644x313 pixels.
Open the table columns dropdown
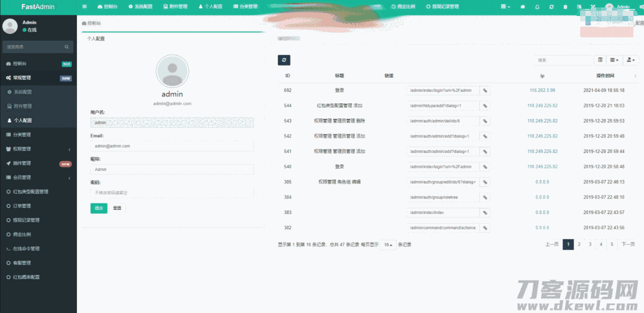[x=614, y=60]
